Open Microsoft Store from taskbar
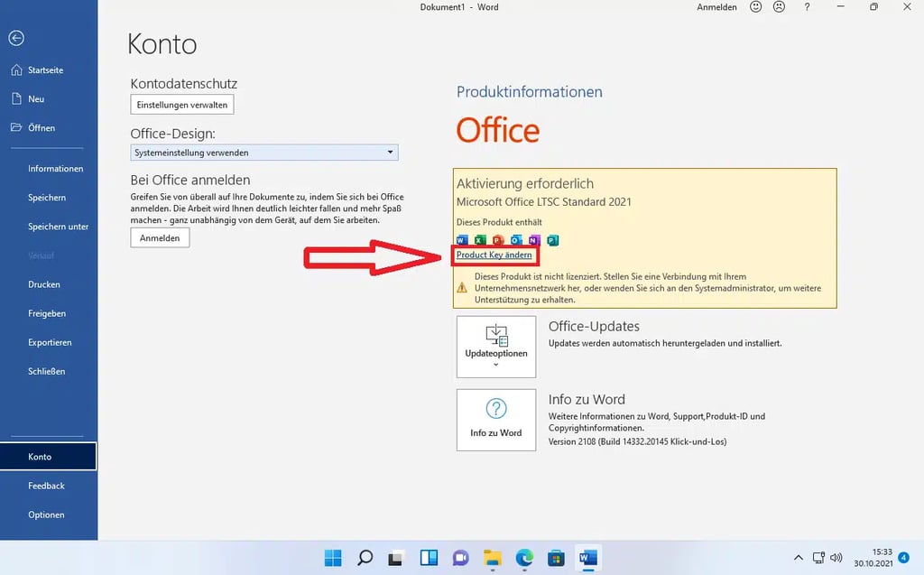Viewport: 924px width, 575px height. (x=556, y=557)
